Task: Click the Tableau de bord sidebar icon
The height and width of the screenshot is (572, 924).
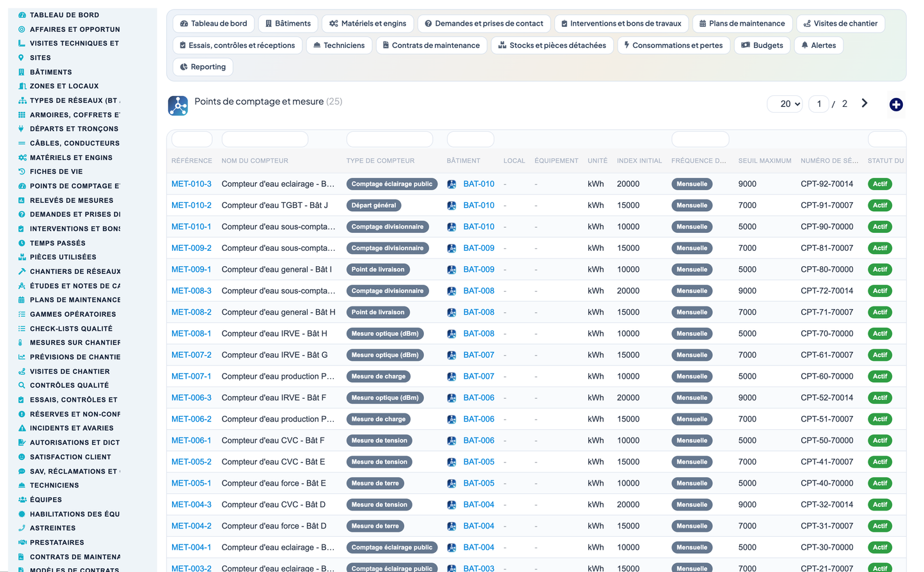Action: 22,15
